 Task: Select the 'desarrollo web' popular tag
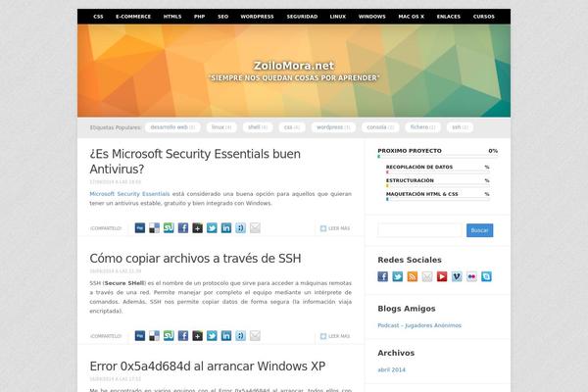click(172, 127)
